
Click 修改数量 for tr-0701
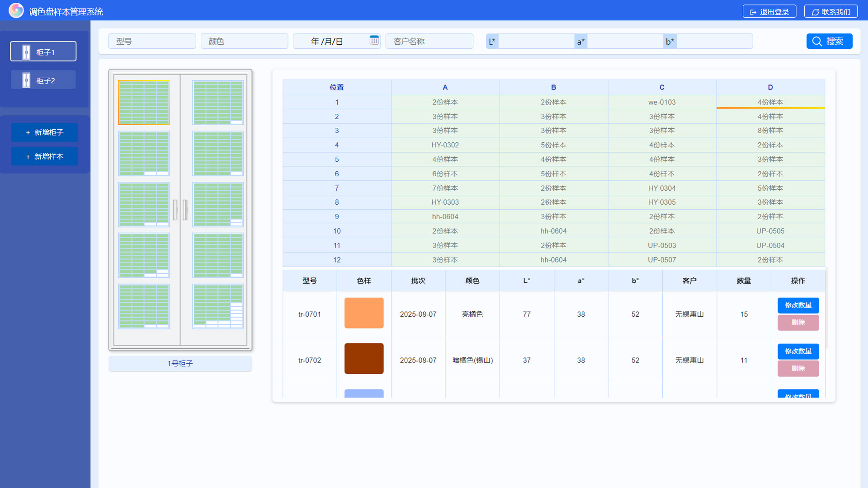pos(798,305)
